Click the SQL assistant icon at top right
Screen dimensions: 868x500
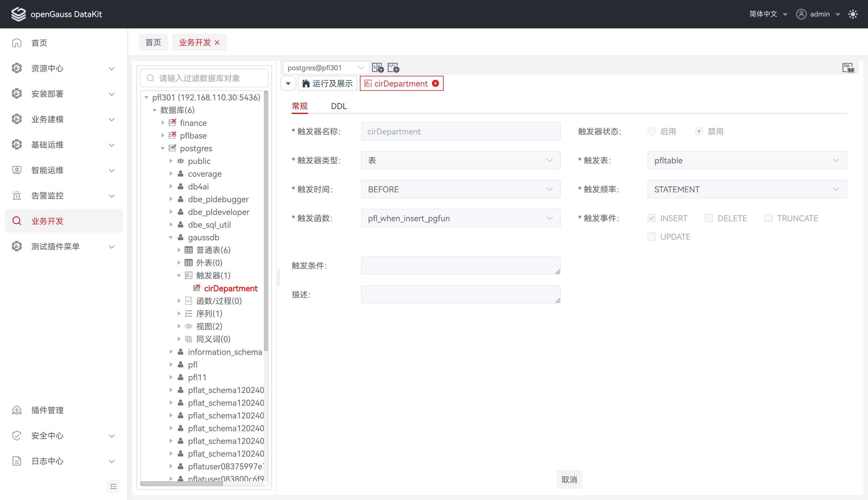(848, 68)
